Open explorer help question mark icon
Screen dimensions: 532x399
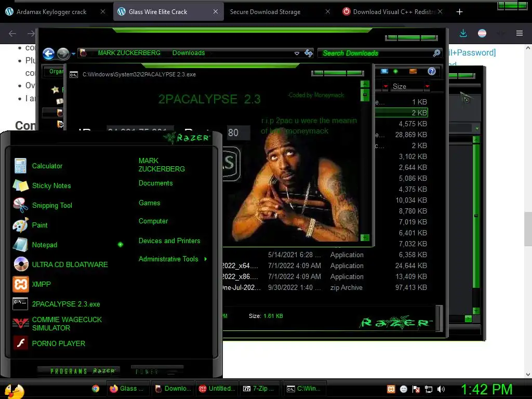[432, 71]
